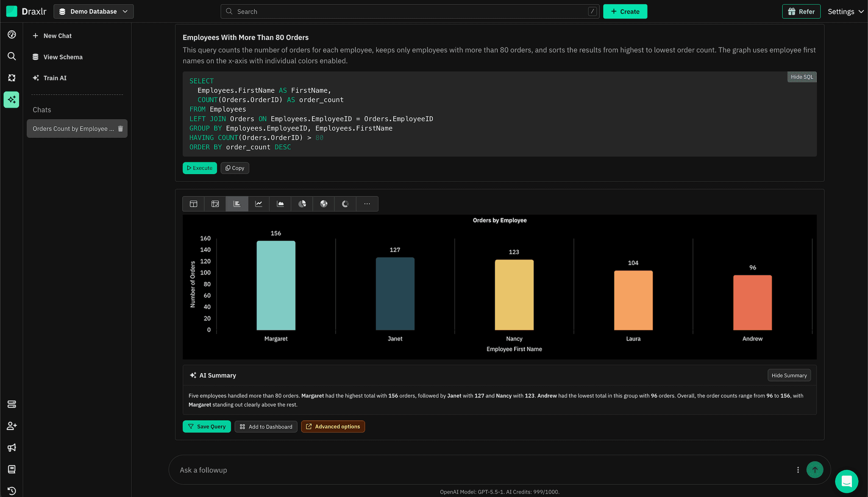Switch to globe map view
This screenshot has width=868, height=497.
click(324, 204)
